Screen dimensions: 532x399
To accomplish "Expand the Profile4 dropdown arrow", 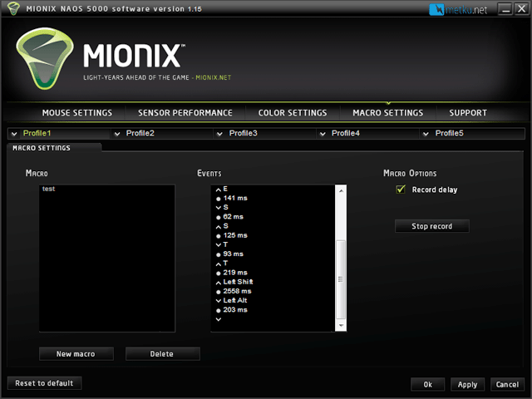I will (x=323, y=134).
